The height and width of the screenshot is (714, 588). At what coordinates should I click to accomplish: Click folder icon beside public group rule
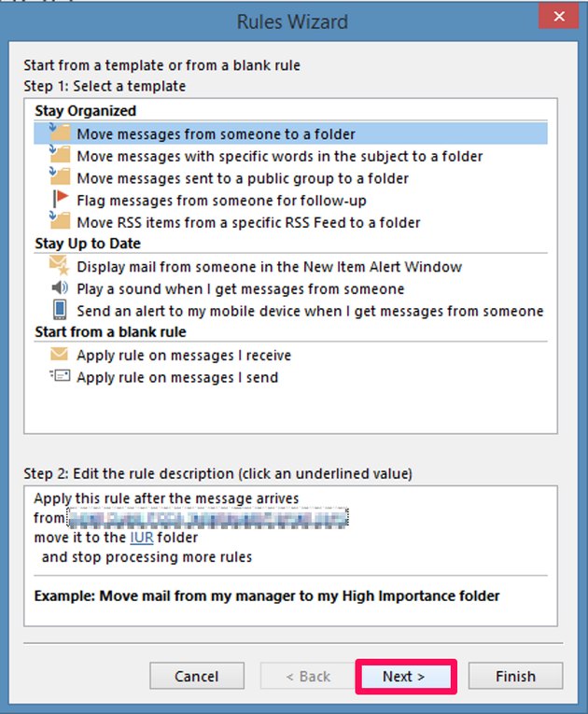point(60,176)
